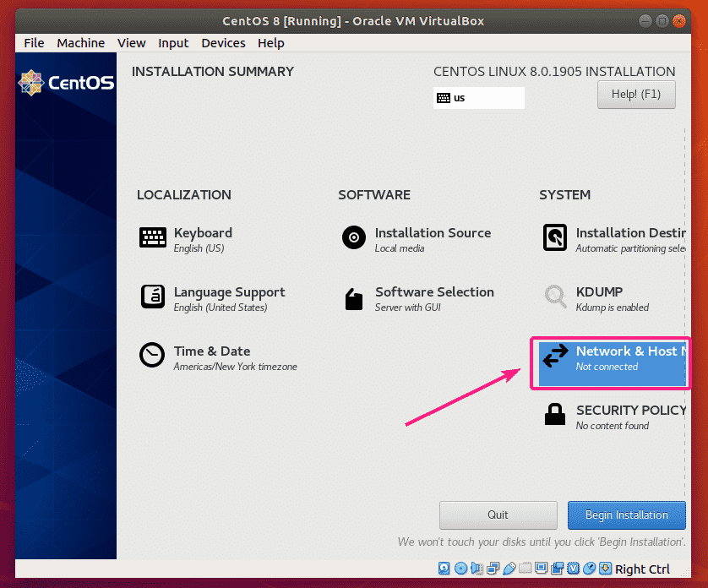Click Begin Installation button

626,514
